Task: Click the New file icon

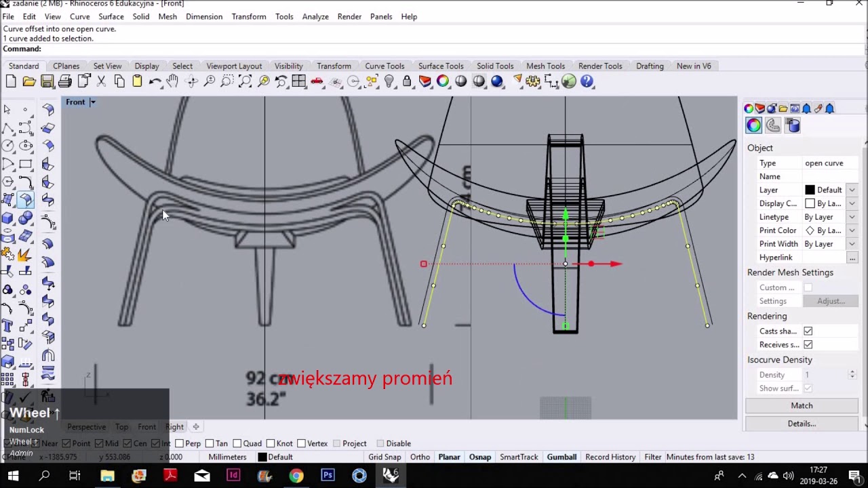Action: click(11, 81)
